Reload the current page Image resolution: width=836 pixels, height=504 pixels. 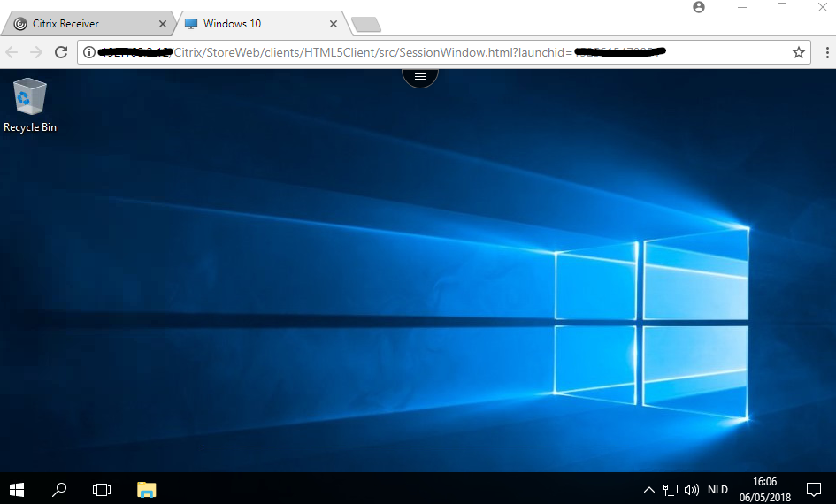(61, 52)
